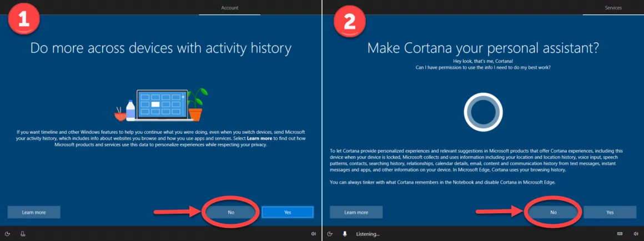Image resolution: width=644 pixels, height=241 pixels.
Task: Choose Yes for Cortana personal assistant
Action: click(x=610, y=212)
